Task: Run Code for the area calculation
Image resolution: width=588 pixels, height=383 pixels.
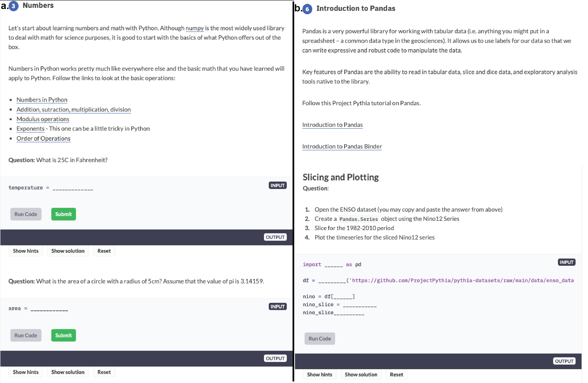Action: [x=26, y=335]
